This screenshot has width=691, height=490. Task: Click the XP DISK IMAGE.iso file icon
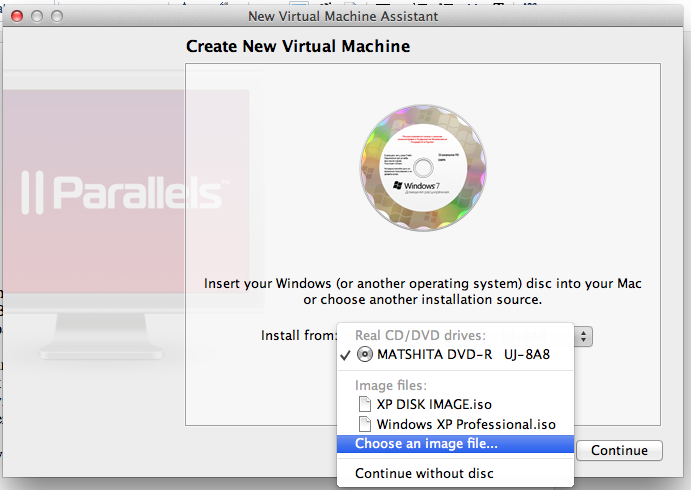click(364, 404)
